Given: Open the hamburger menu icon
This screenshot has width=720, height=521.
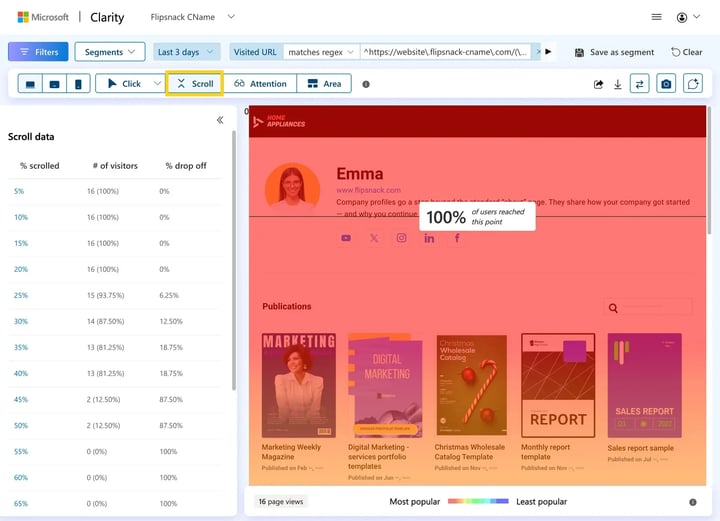Looking at the screenshot, I should coord(656,17).
